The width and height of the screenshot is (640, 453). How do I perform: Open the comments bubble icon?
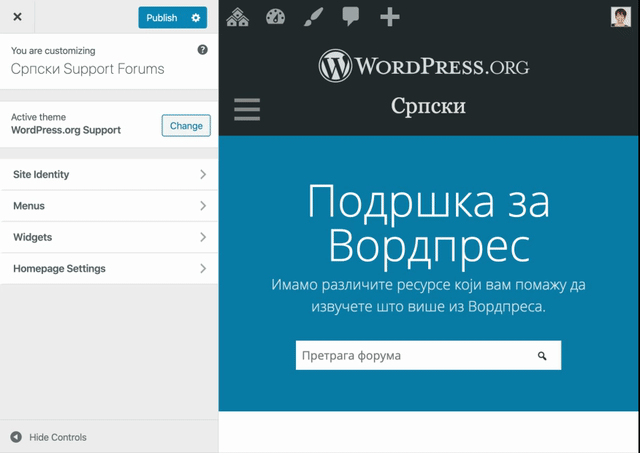(351, 17)
